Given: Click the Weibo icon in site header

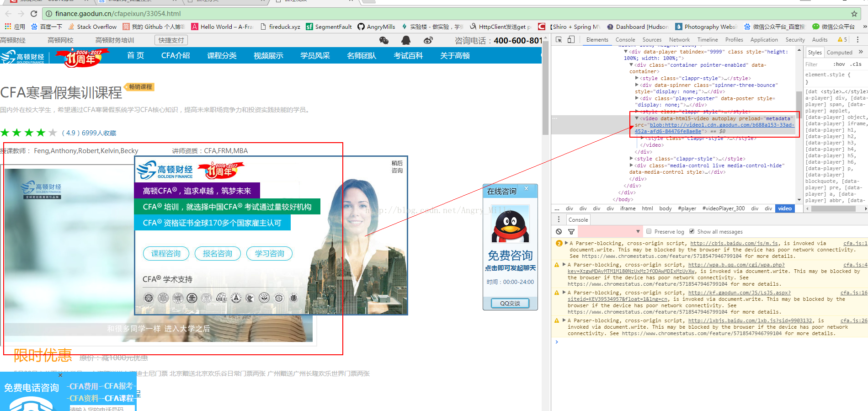Looking at the screenshot, I should pos(428,40).
